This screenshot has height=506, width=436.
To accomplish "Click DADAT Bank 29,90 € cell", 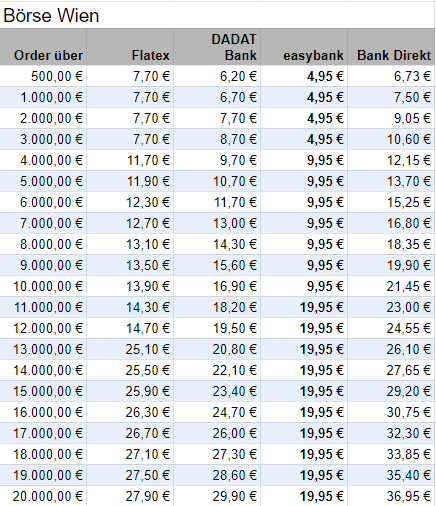I will pos(217,496).
